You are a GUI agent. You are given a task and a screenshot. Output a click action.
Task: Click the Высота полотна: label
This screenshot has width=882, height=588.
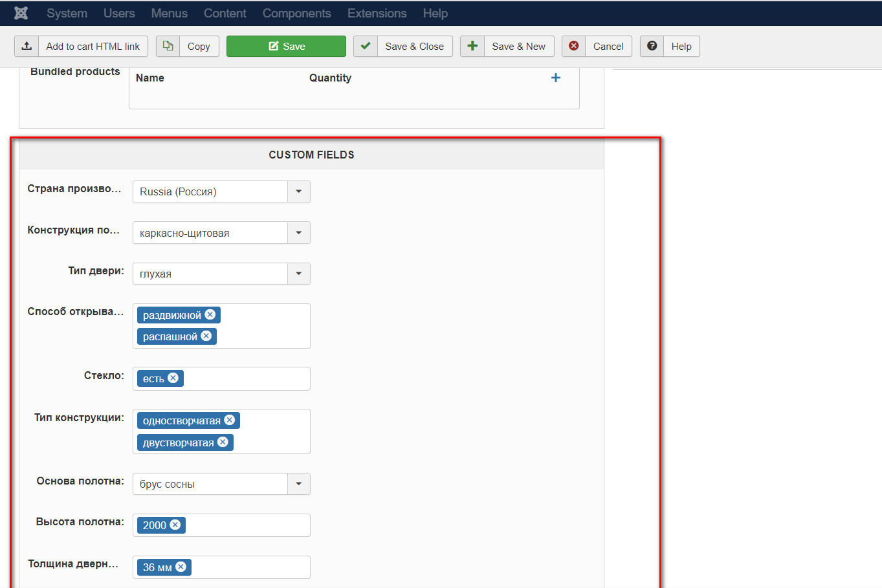(x=80, y=521)
